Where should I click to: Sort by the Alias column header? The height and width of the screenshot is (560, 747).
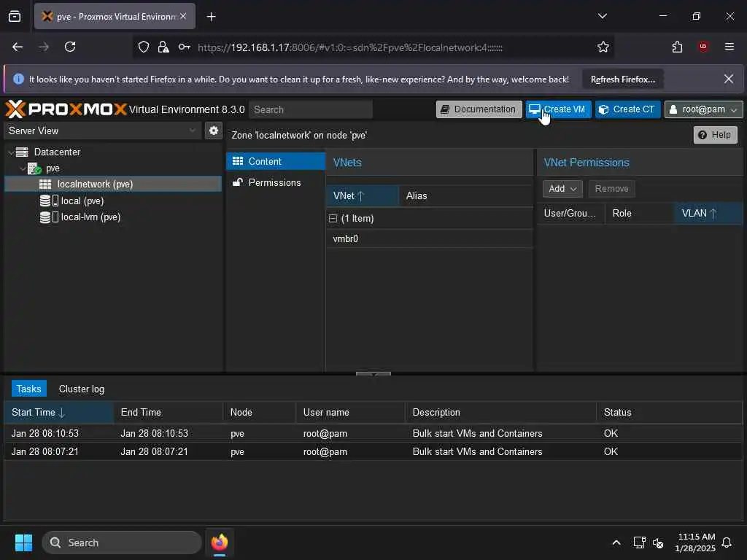pos(465,195)
